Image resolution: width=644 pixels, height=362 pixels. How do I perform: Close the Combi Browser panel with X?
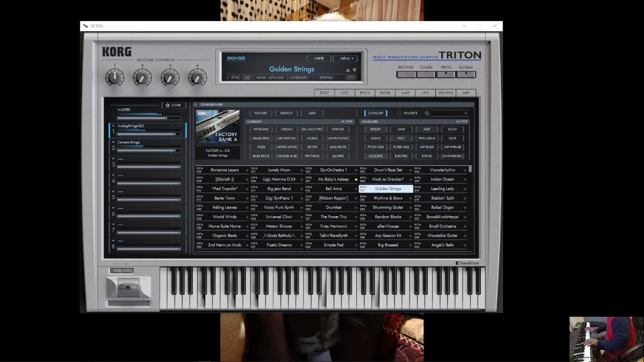point(196,105)
